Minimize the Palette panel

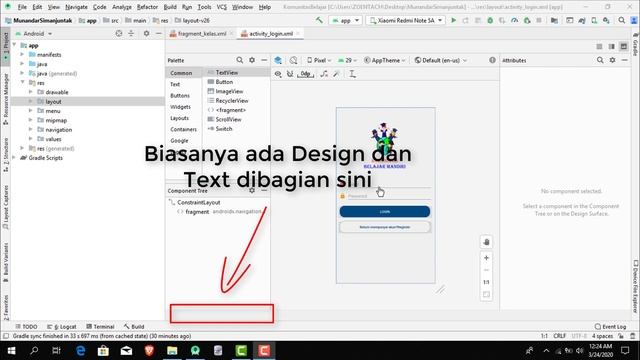pyautogui.click(x=264, y=60)
